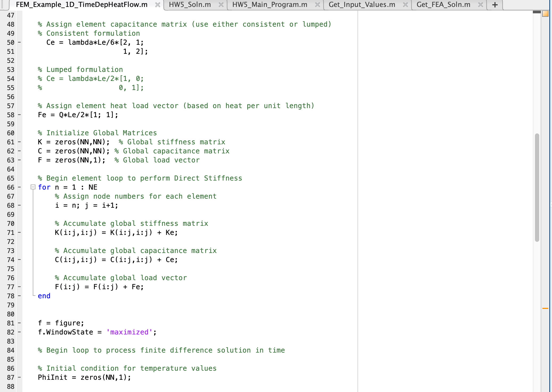
Task: Collapse the for loop code fold
Action: pyautogui.click(x=33, y=187)
